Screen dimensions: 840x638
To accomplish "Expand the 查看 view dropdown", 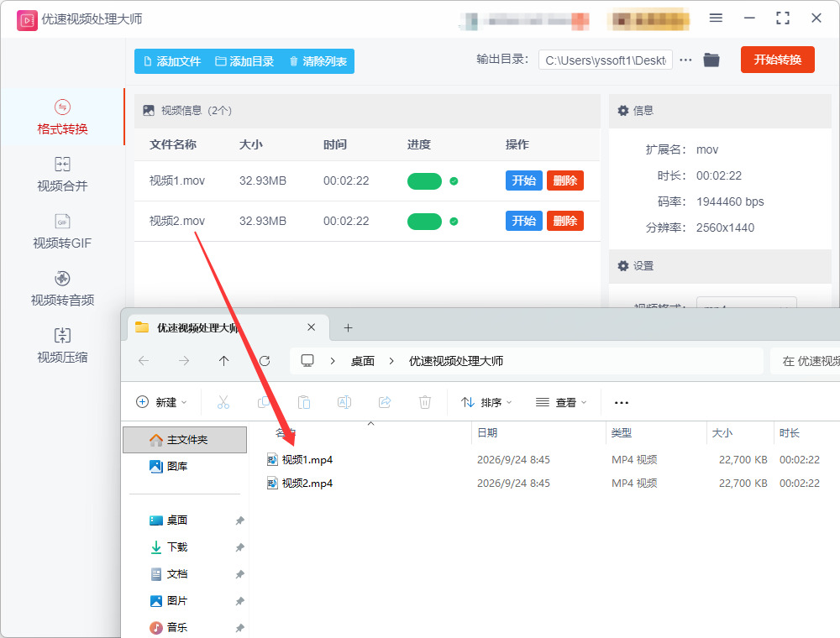I will tap(561, 402).
